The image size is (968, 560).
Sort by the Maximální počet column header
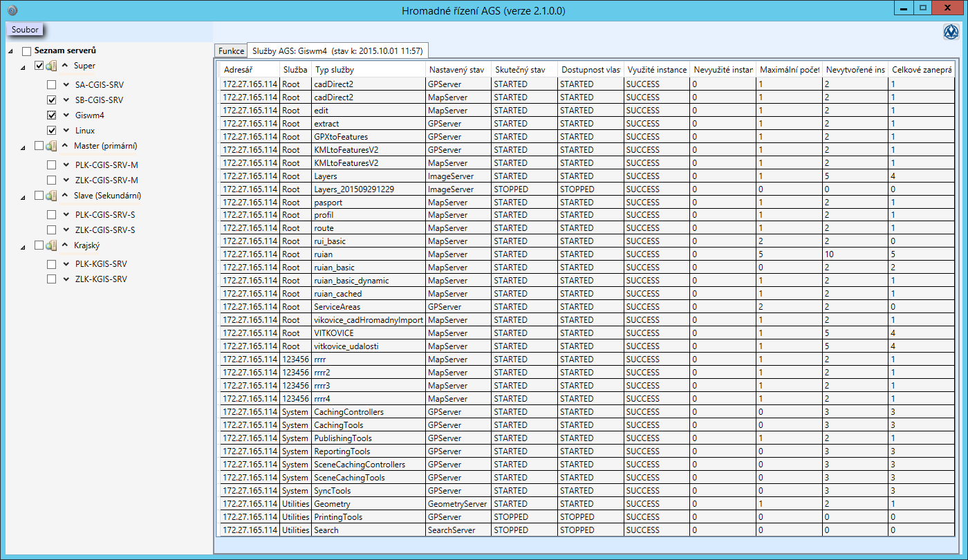coord(789,70)
